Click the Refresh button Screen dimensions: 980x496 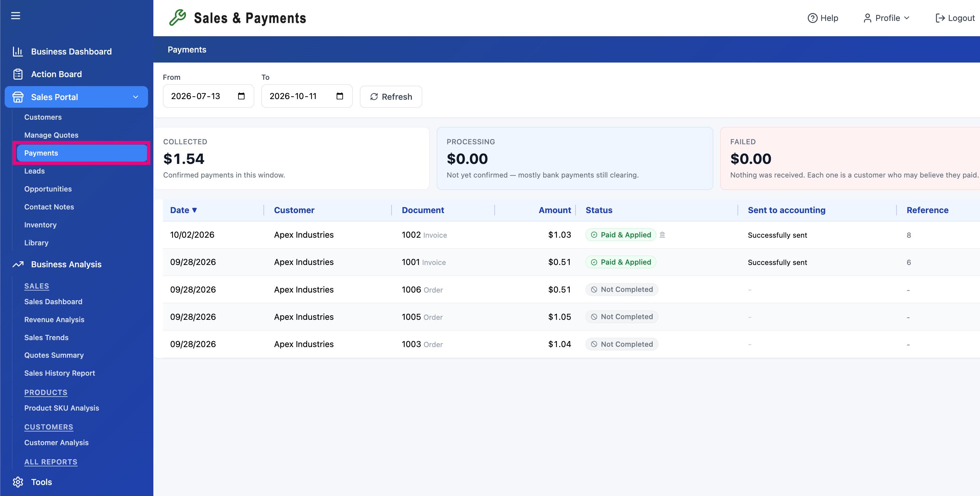click(x=391, y=96)
